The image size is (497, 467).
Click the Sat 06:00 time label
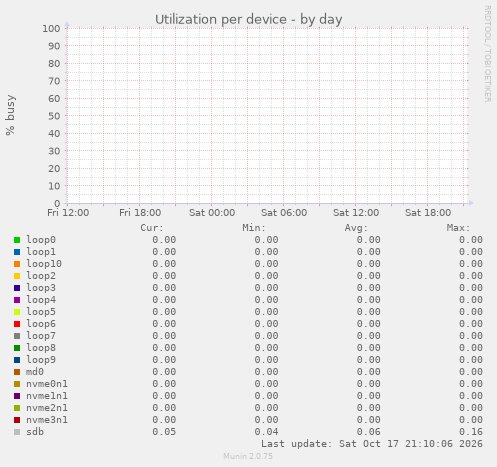(x=284, y=213)
